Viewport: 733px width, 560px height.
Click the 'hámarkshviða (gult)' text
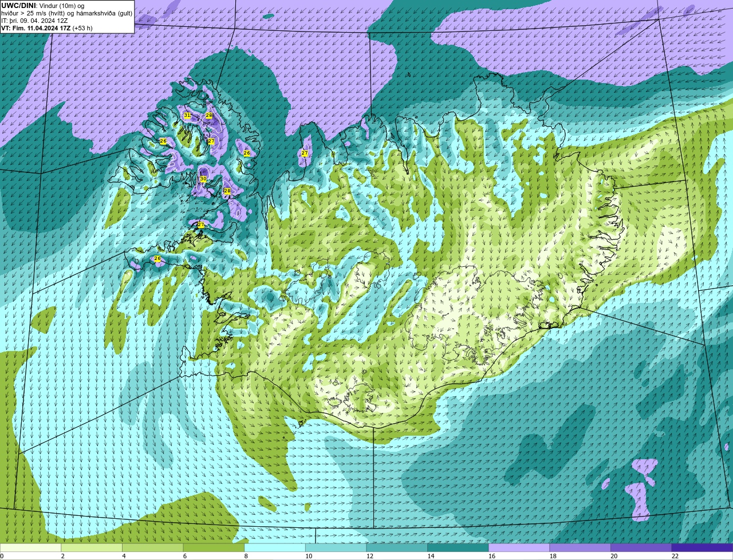point(105,13)
